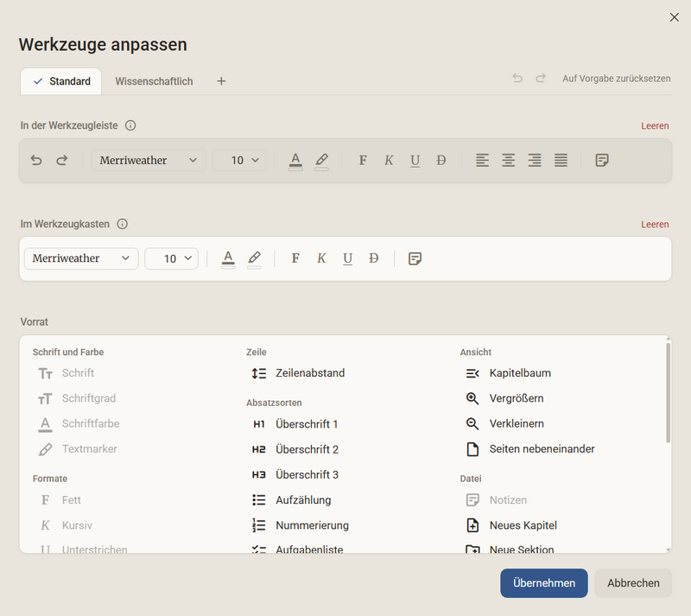This screenshot has width=691, height=616.
Task: Click the notes icon in the Werkzeugkasten
Action: point(415,258)
